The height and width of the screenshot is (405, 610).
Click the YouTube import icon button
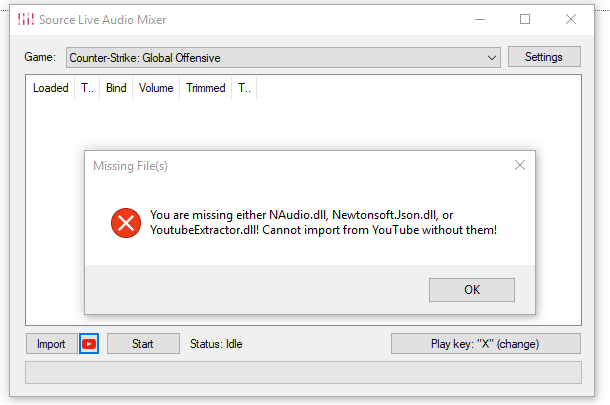(89, 344)
